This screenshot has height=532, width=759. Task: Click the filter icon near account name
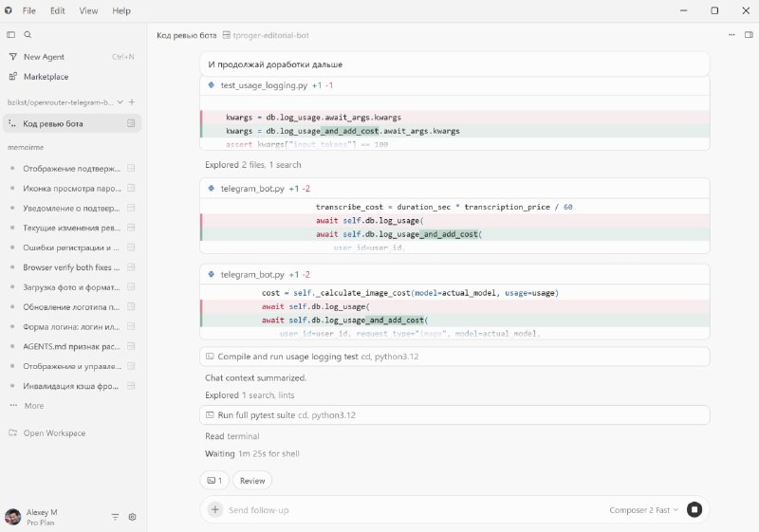pos(115,517)
